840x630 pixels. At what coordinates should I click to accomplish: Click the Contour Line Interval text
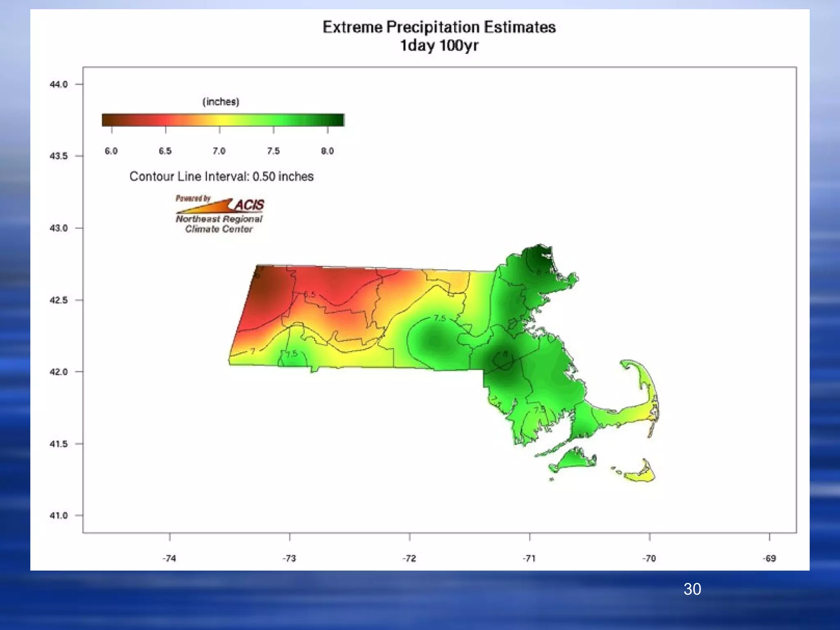221,176
